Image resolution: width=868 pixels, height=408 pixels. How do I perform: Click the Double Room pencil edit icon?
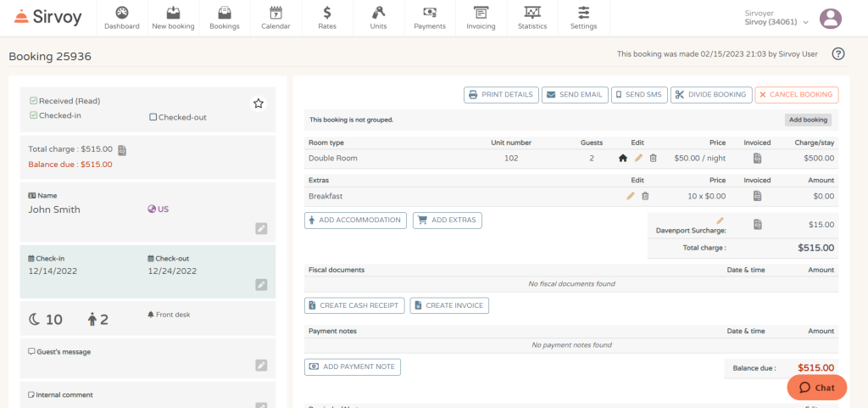click(x=638, y=159)
